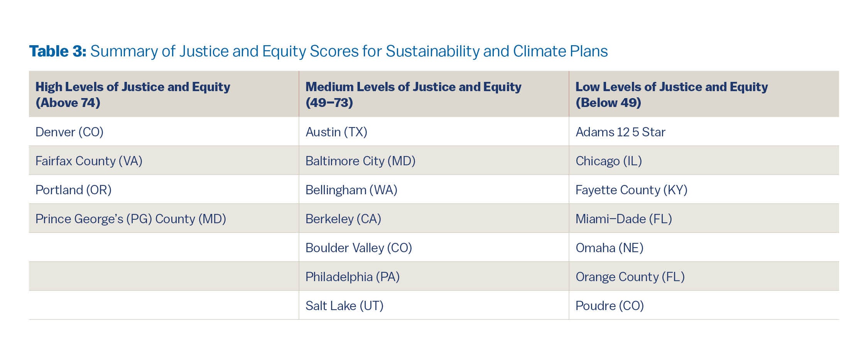
Task: Select the Medium Levels column header
Action: point(434,94)
